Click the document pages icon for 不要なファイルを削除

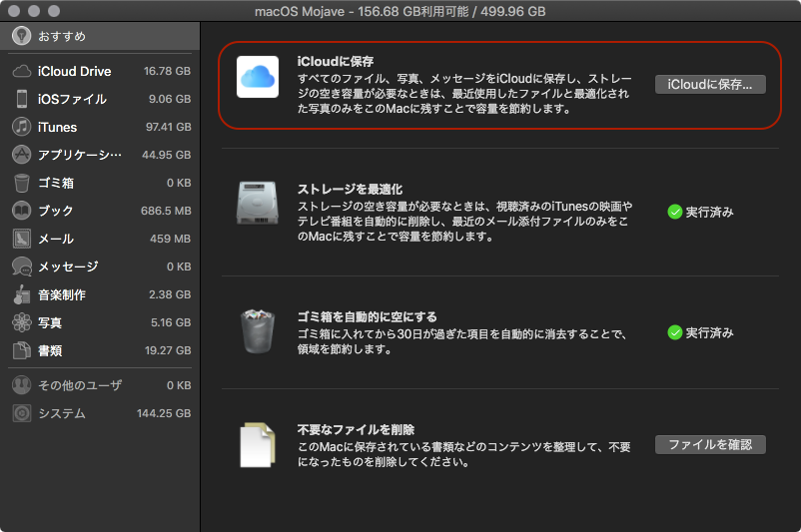click(x=258, y=445)
